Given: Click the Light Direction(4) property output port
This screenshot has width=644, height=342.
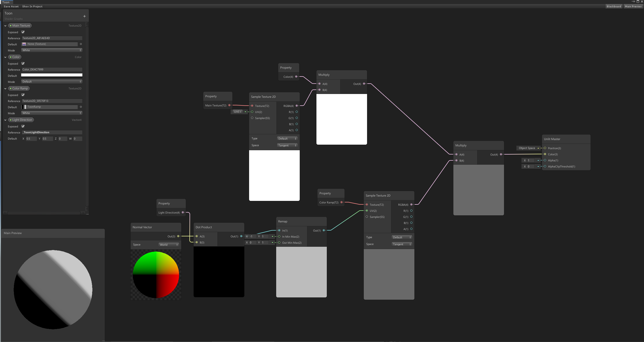Looking at the screenshot, I should [183, 213].
